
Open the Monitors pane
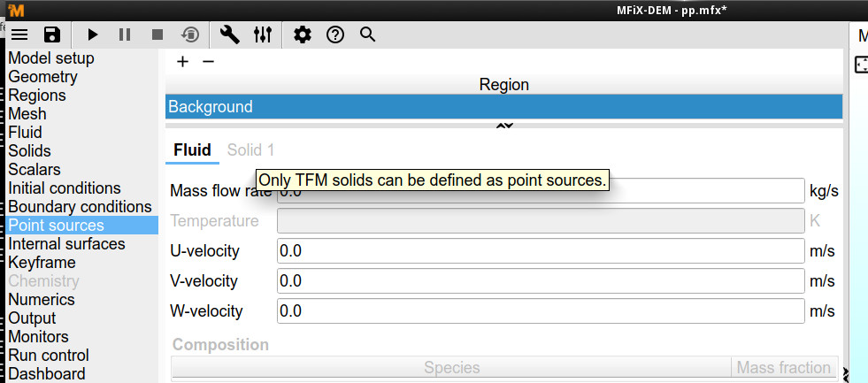tap(41, 337)
